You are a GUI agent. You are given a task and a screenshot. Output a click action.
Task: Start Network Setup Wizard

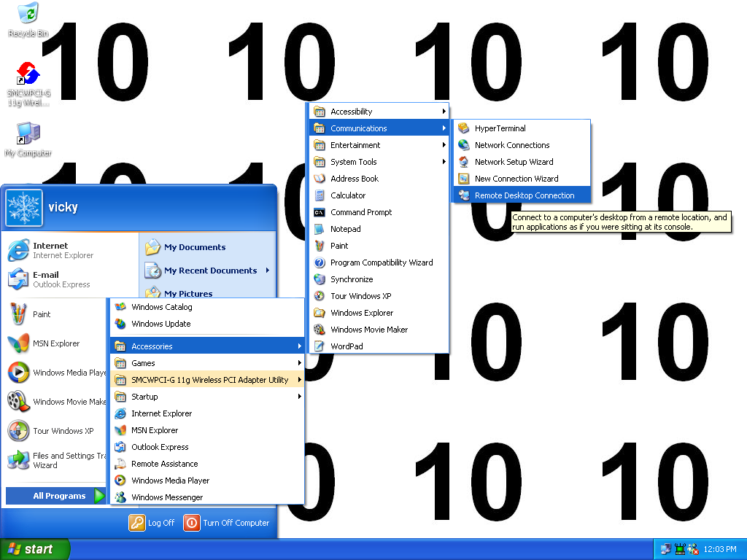(522, 162)
